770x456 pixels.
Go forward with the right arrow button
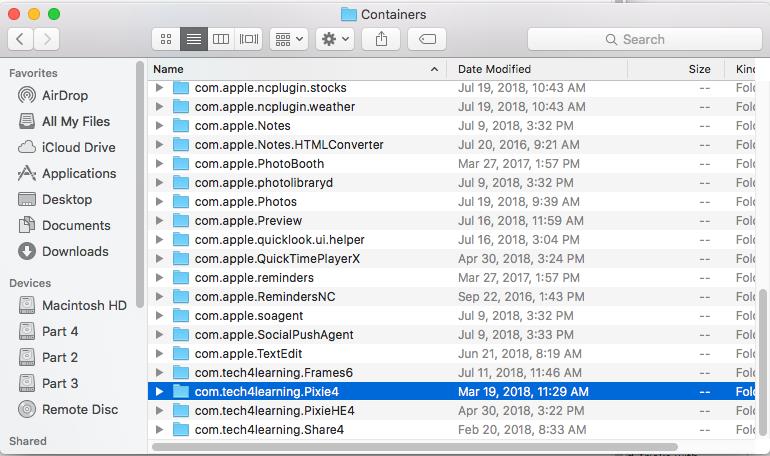47,39
